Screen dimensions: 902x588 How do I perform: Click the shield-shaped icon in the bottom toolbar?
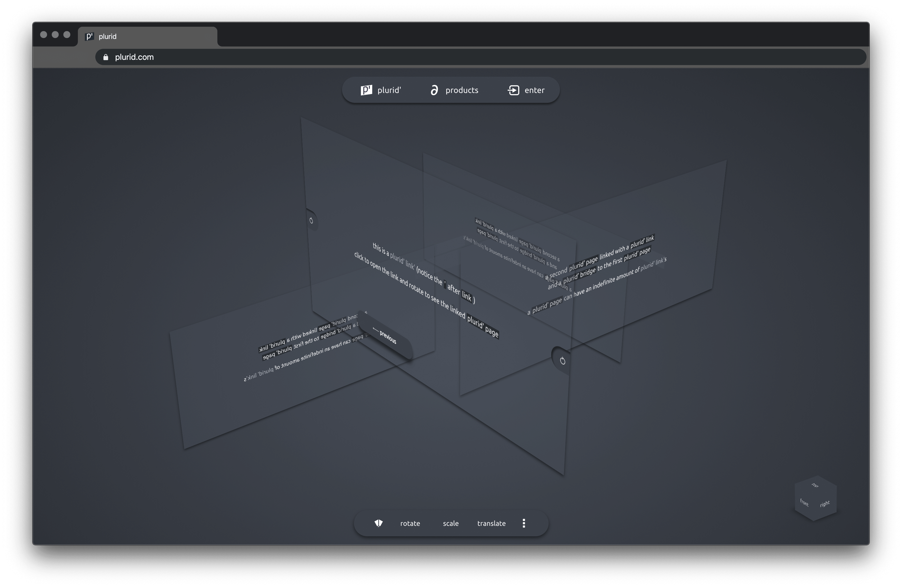(378, 523)
